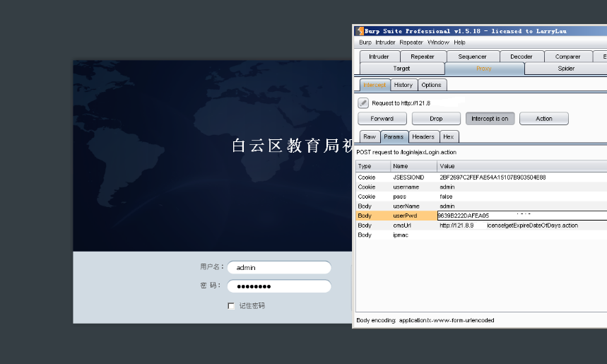Image resolution: width=607 pixels, height=364 pixels.
Task: Switch to the Decoder tab
Action: 521,57
